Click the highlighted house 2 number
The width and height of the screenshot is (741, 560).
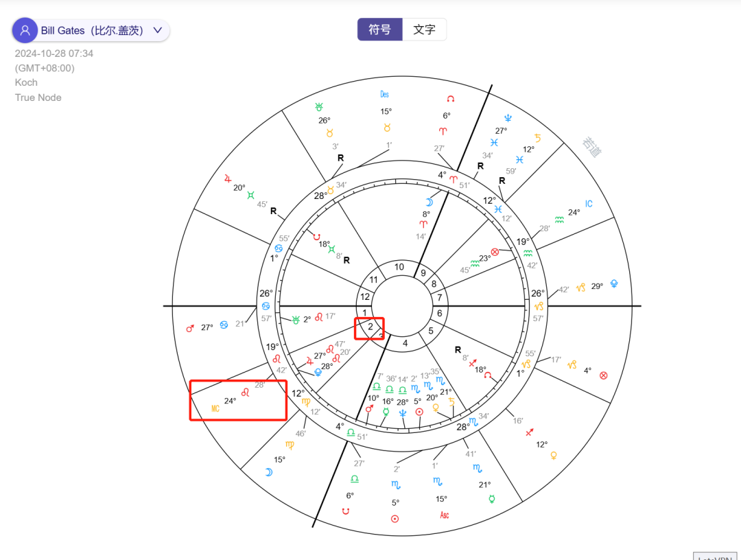pyautogui.click(x=370, y=327)
